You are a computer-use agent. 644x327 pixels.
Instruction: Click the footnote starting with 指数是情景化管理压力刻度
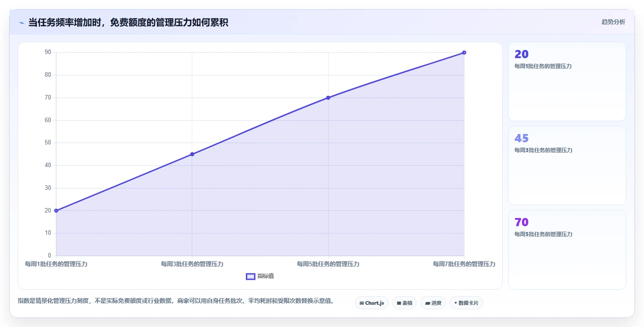(176, 301)
